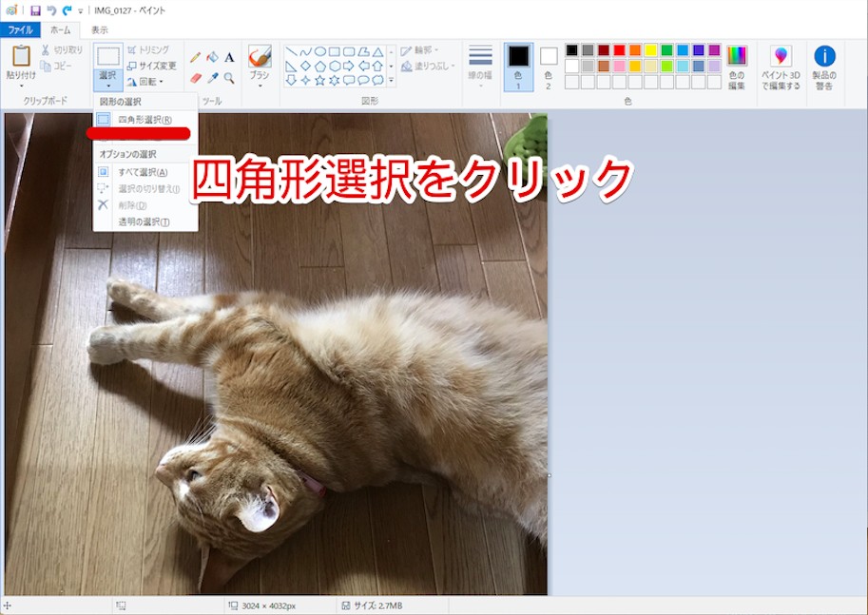Image resolution: width=868 pixels, height=615 pixels.
Task: Select the Pencil tool
Action: pos(196,58)
